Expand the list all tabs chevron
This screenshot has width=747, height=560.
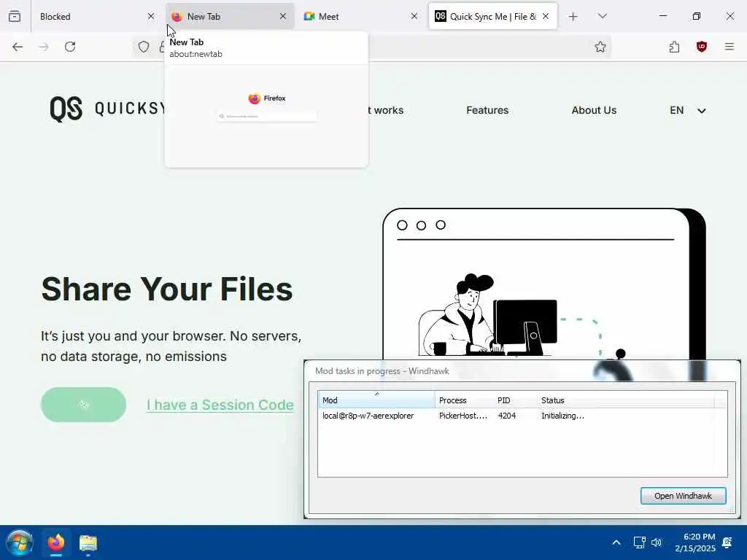point(603,16)
